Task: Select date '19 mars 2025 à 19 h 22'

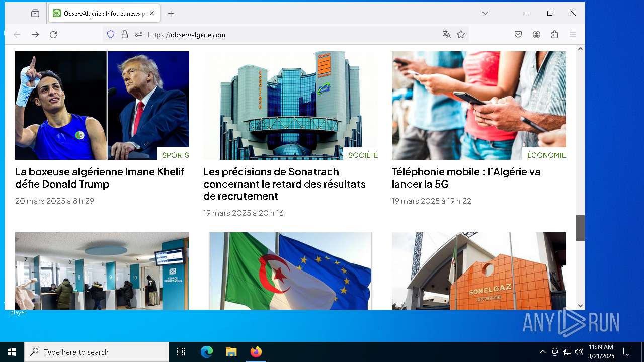Action: coord(432,201)
